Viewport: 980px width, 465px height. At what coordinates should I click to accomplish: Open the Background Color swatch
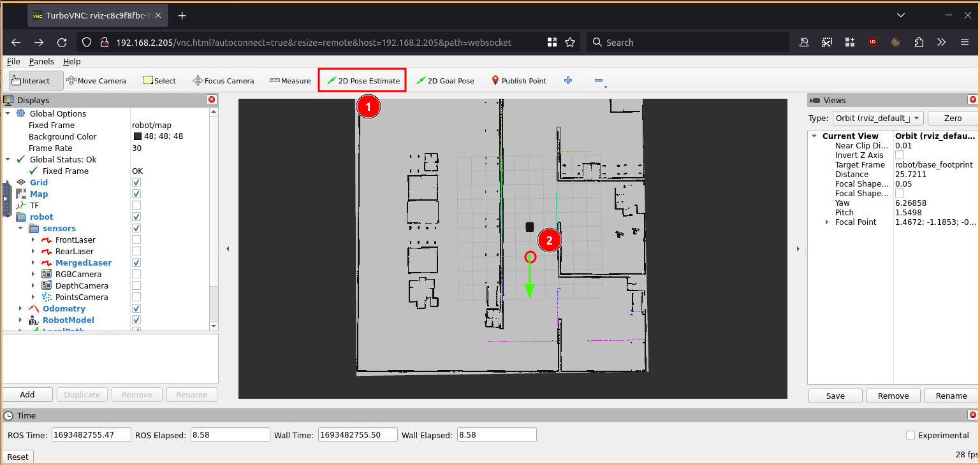coord(138,136)
